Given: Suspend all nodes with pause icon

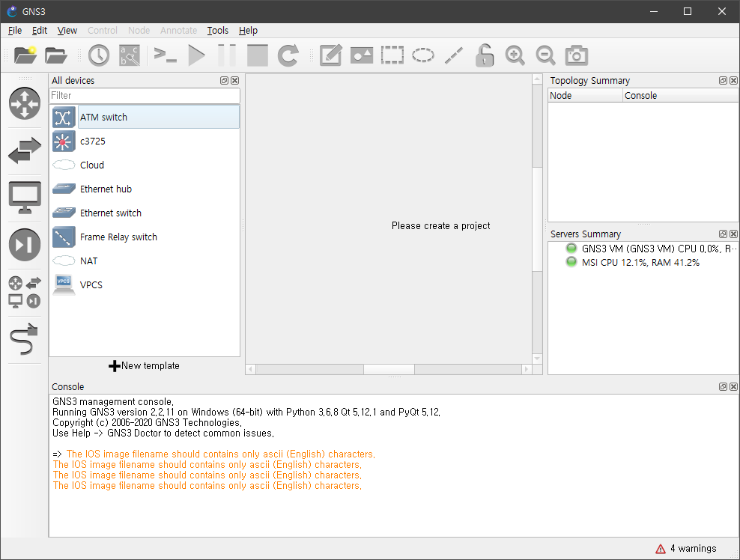Looking at the screenshot, I should coord(227,55).
